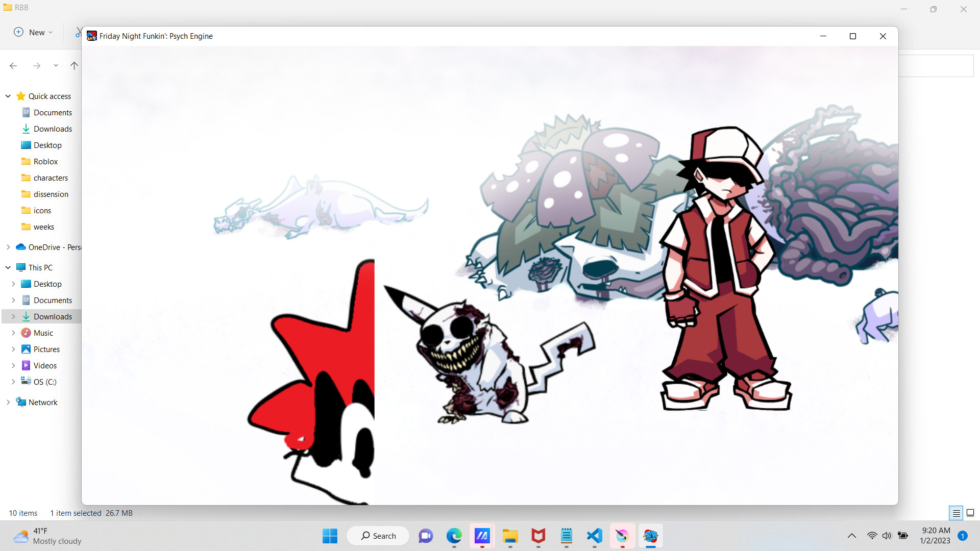Viewport: 980px width, 551px height.
Task: Click the McAfee taskbar icon
Action: coord(538,536)
